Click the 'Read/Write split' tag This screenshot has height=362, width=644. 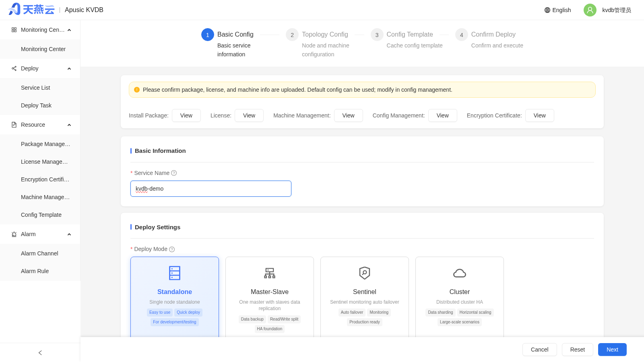point(284,319)
